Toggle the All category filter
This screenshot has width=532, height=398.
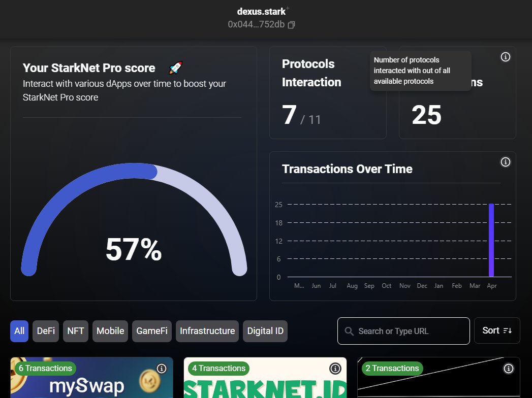(19, 331)
